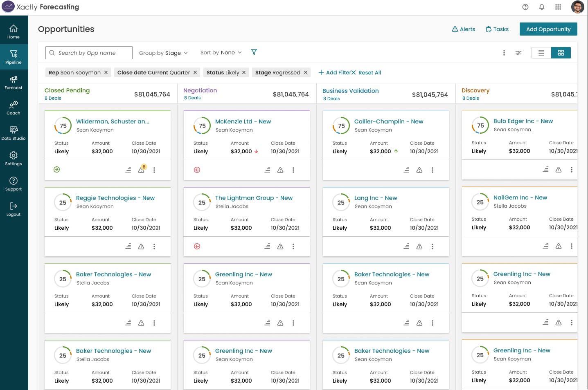Open Wilderman card kebab menu

pyautogui.click(x=154, y=170)
